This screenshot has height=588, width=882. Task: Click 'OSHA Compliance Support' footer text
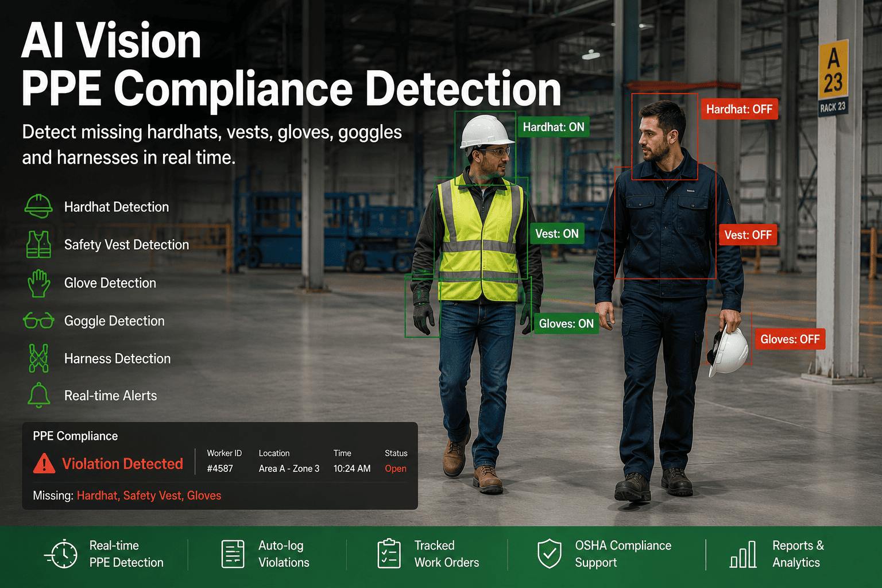pos(623,554)
